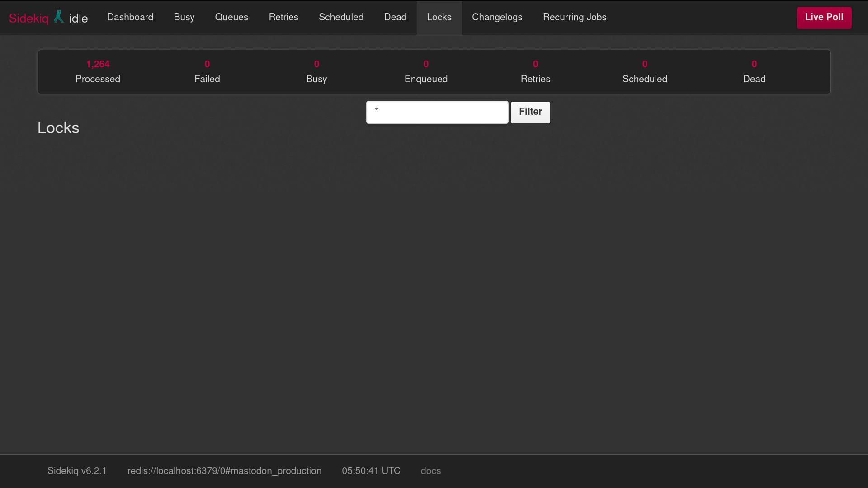
Task: Open the Dashboard tab
Action: (130, 17)
